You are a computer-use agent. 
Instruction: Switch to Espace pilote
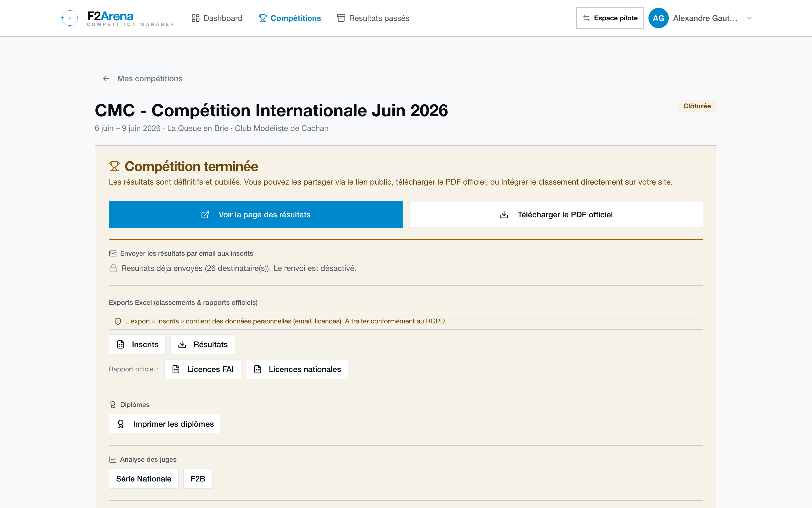610,18
